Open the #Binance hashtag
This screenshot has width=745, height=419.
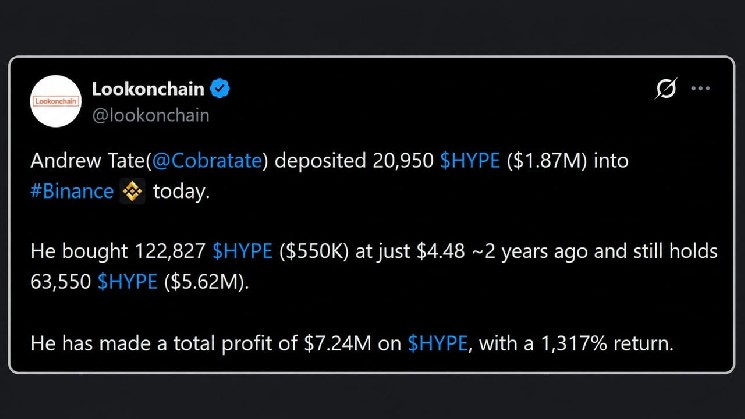pyautogui.click(x=72, y=191)
